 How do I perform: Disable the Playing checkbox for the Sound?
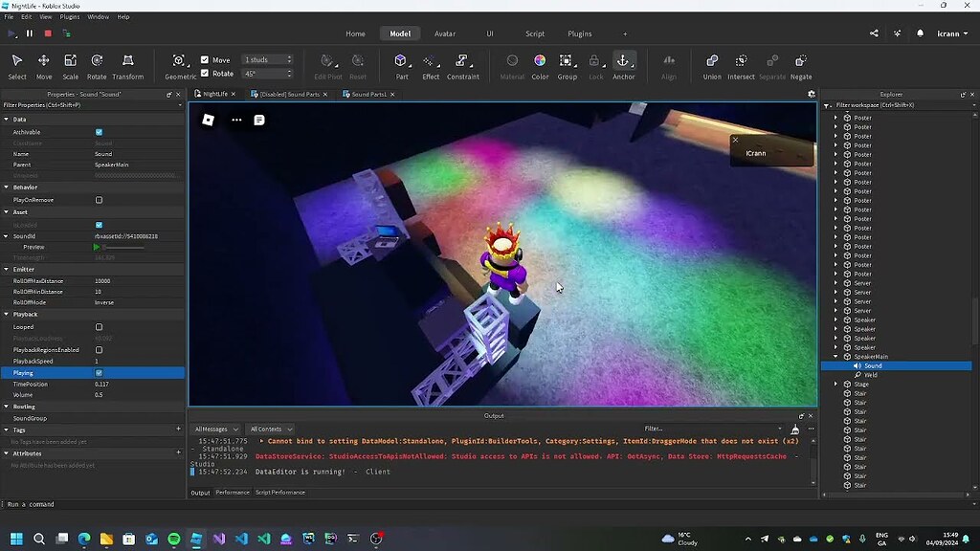pos(98,373)
